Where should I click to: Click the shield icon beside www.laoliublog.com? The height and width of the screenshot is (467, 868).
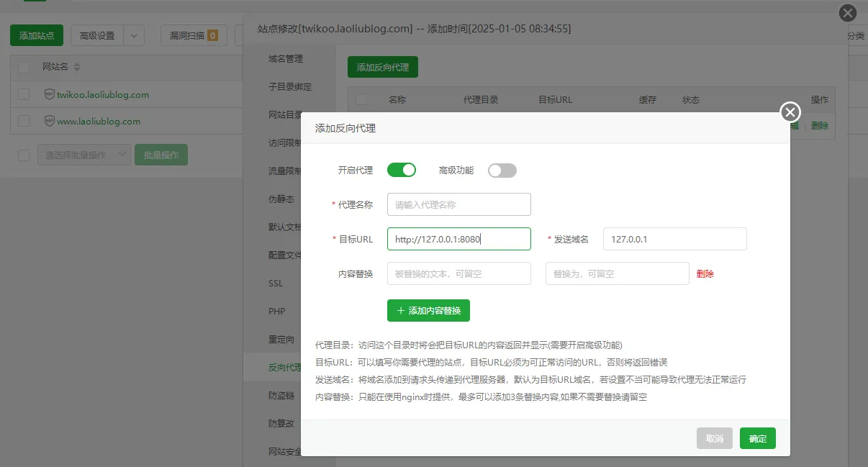tap(49, 121)
